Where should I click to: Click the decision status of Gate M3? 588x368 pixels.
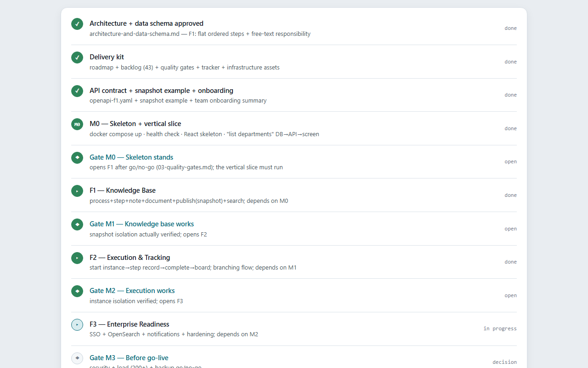click(x=504, y=362)
